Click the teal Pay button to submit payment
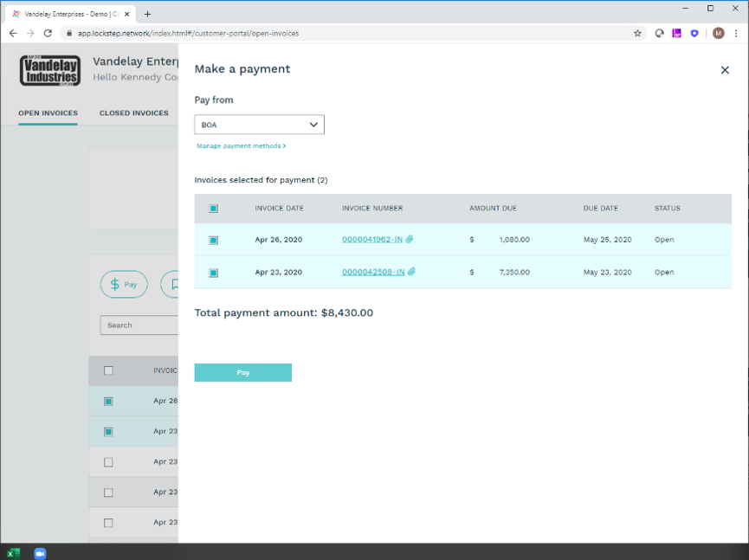This screenshot has width=749, height=560. tap(242, 372)
